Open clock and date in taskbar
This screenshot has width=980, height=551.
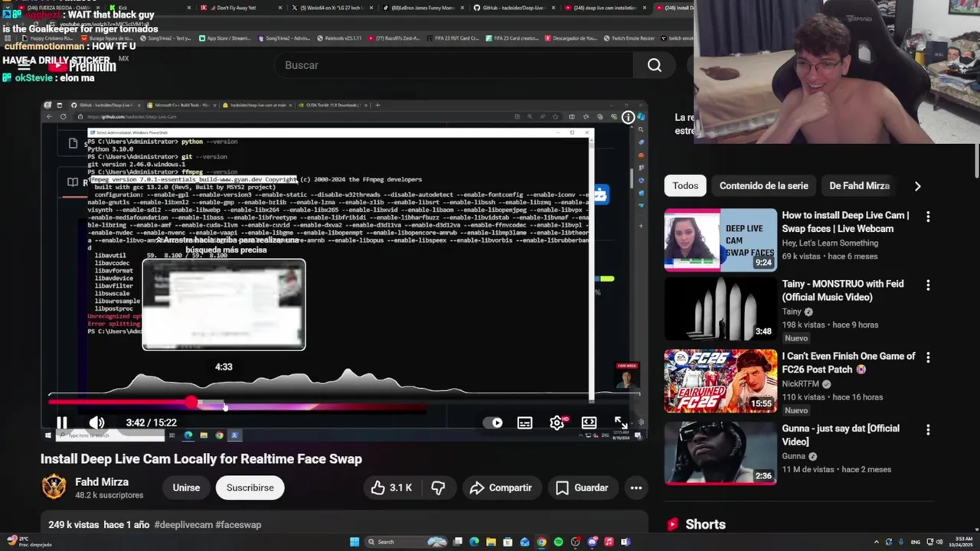point(962,542)
